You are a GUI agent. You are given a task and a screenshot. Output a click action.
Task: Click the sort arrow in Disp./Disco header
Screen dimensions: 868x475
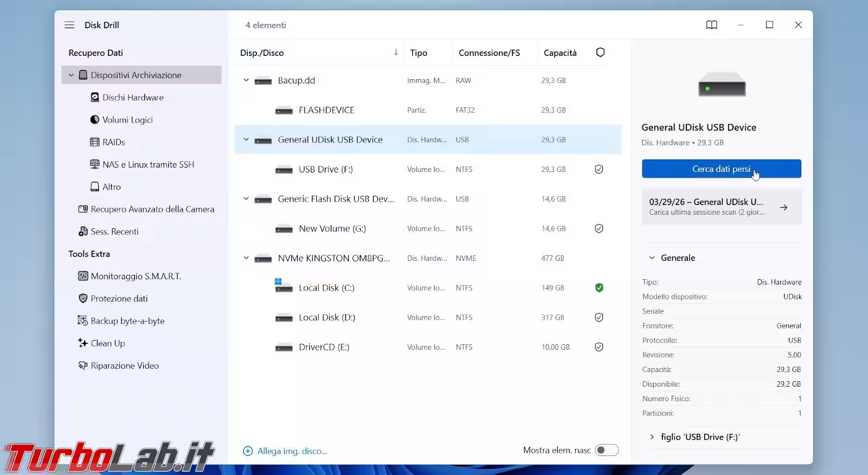click(x=396, y=52)
